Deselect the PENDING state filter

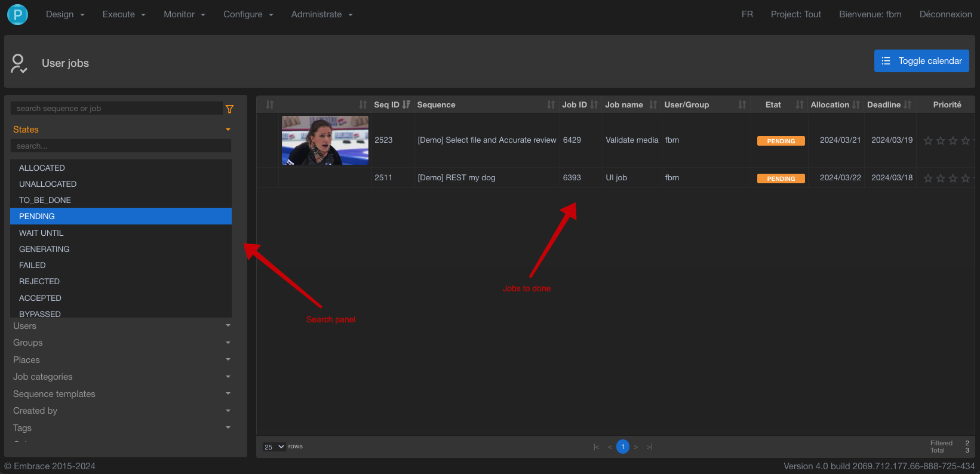point(121,216)
